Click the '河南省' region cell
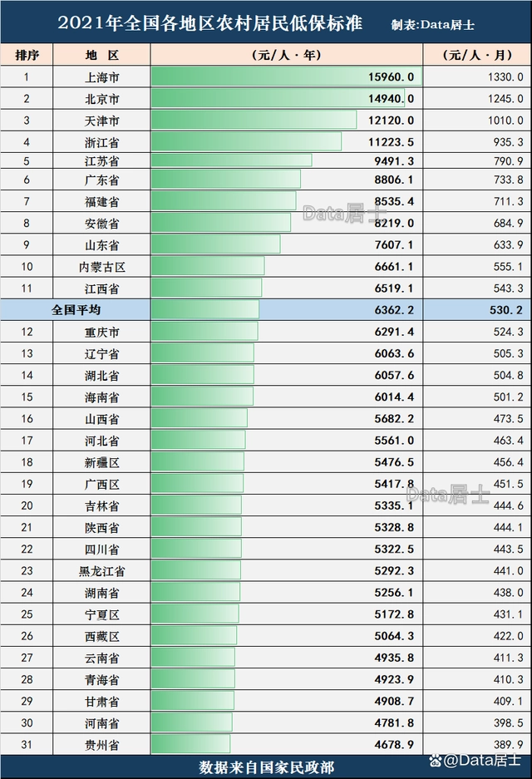Viewport: 532px width, 779px height. pos(102,723)
